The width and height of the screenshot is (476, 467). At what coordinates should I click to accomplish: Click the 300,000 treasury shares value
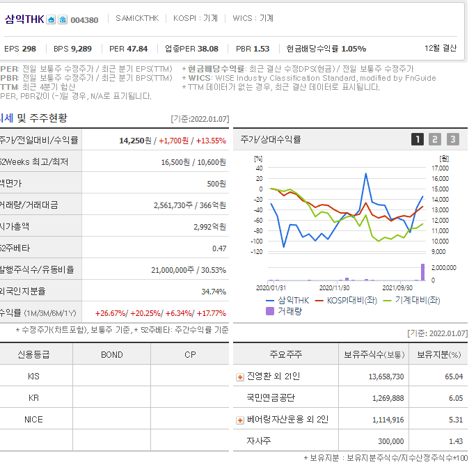(x=390, y=441)
